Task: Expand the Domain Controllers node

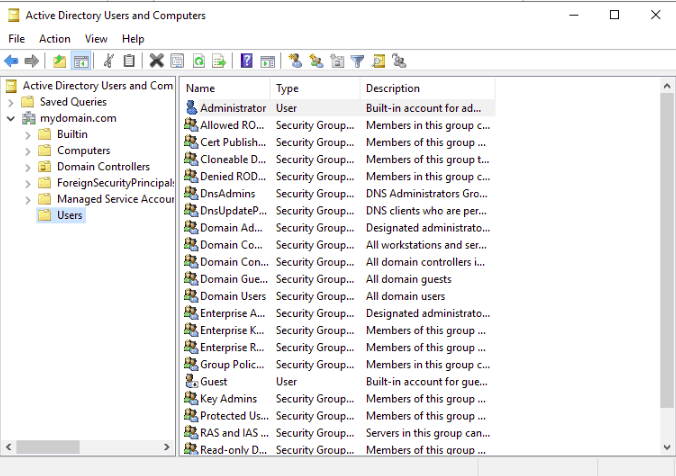Action: tap(28, 167)
